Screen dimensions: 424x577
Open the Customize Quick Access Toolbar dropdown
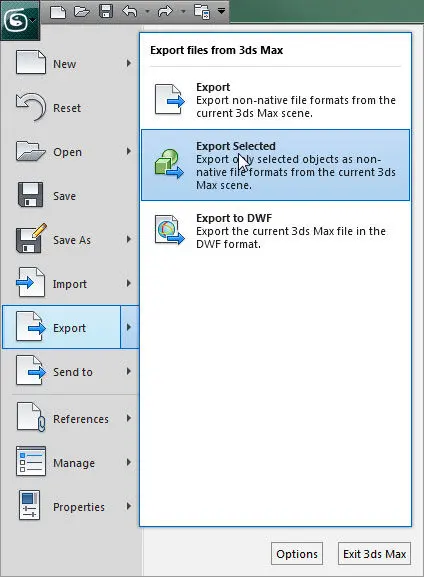click(x=221, y=11)
